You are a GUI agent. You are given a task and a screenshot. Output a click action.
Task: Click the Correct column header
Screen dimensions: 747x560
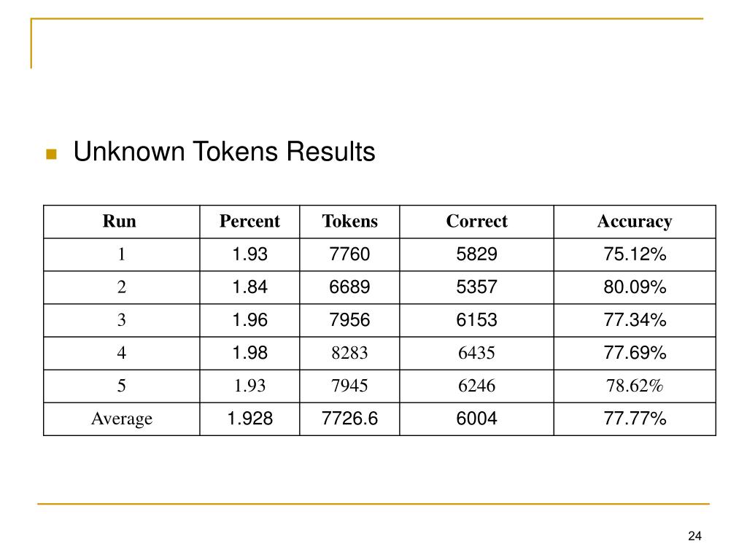click(x=476, y=222)
